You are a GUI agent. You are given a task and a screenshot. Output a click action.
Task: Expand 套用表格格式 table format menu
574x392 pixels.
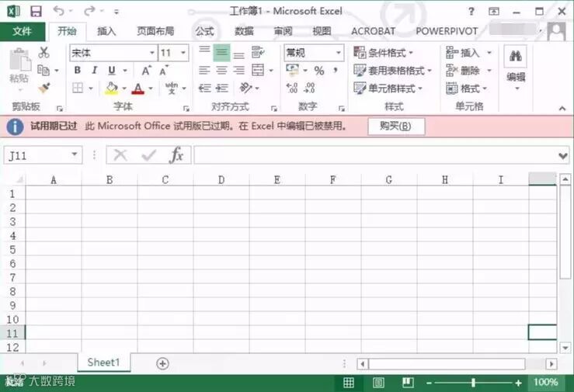click(392, 70)
